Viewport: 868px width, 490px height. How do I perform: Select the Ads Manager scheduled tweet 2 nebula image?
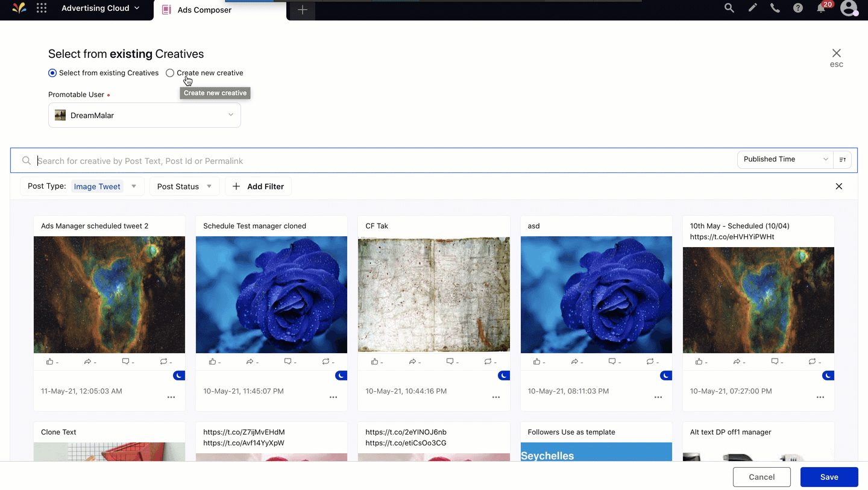[109, 295]
